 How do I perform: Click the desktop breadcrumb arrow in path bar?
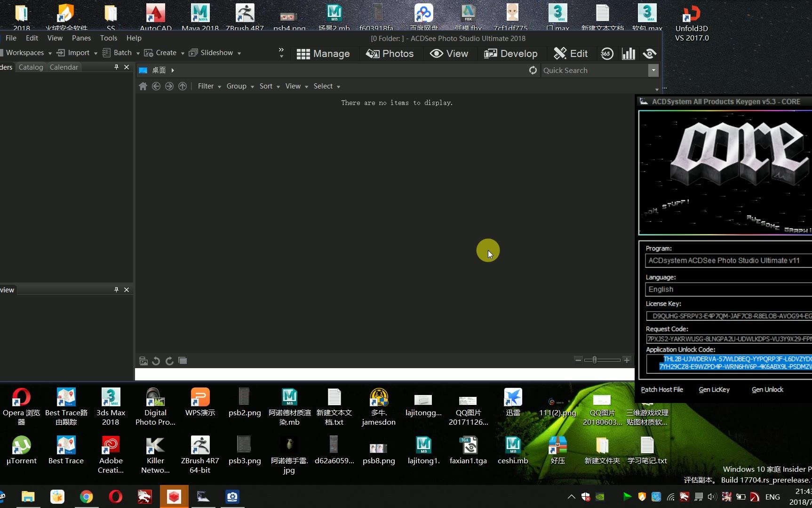[x=173, y=70]
